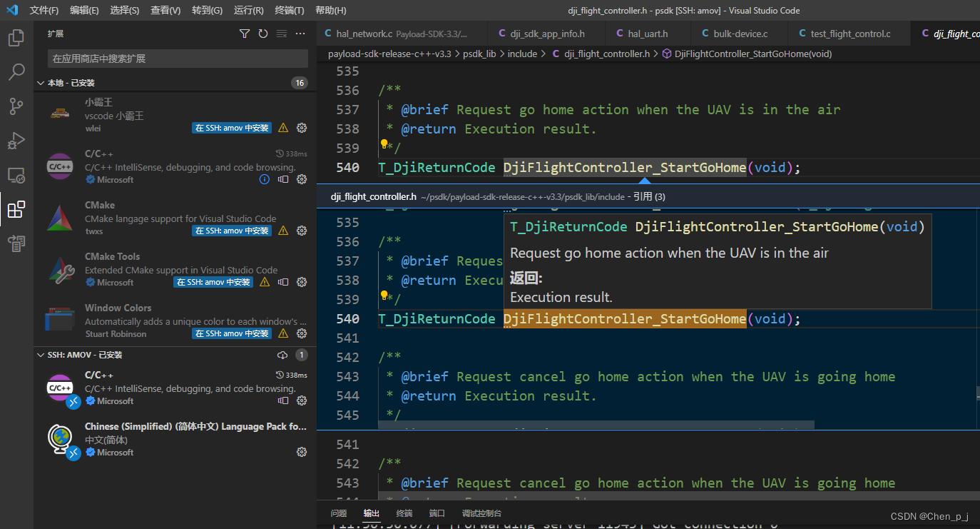Image resolution: width=980 pixels, height=529 pixels.
Task: Open the 编辑(E) menu
Action: (85, 10)
